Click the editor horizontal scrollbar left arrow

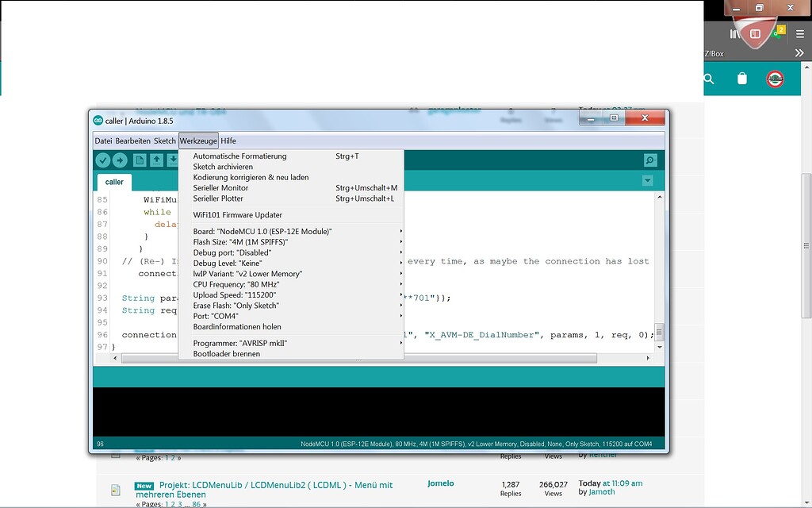(x=115, y=358)
